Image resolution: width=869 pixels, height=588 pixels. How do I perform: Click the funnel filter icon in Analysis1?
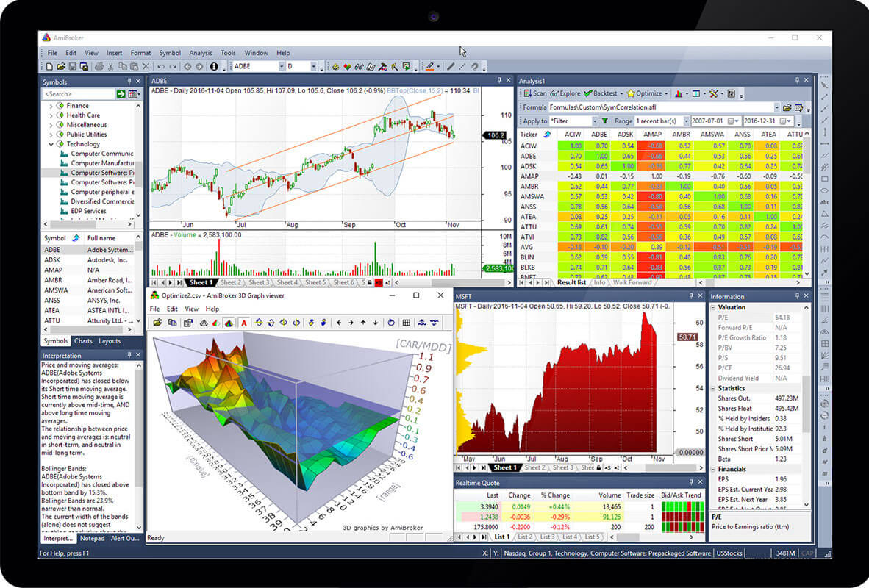[604, 121]
